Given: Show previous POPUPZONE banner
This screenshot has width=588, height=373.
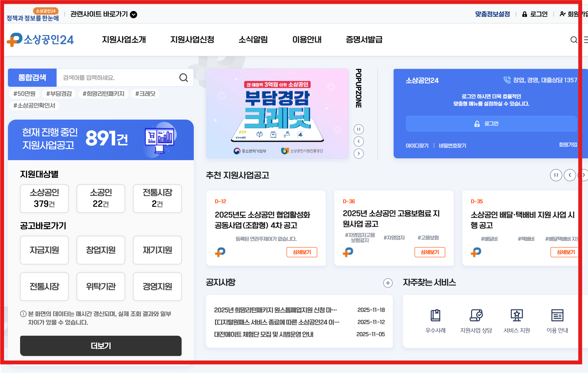Looking at the screenshot, I should (359, 141).
